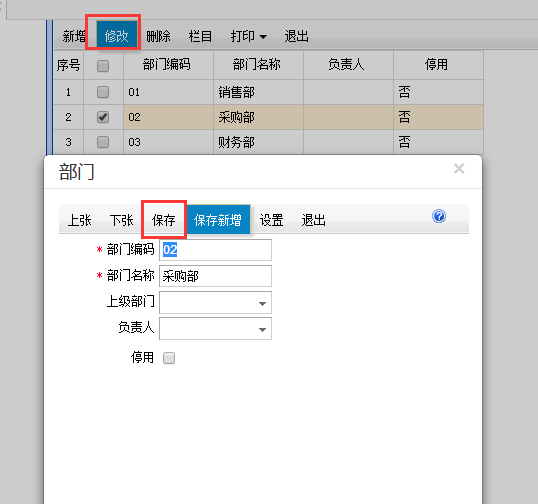Screen dimensions: 538x504
Task: Click 删除 in the list toolbar
Action: click(158, 36)
